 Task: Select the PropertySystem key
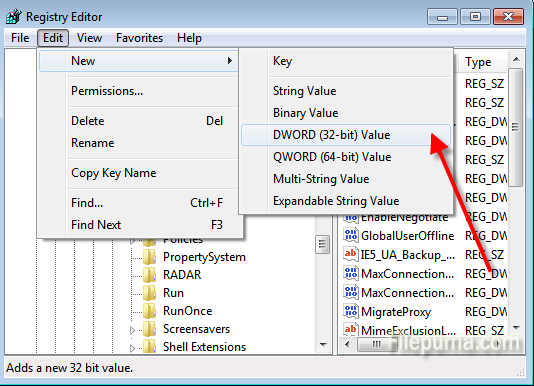(x=204, y=257)
